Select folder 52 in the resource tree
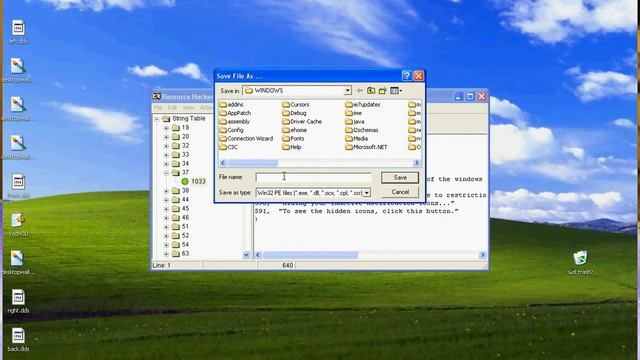This screenshot has height=360, width=640. point(180,236)
